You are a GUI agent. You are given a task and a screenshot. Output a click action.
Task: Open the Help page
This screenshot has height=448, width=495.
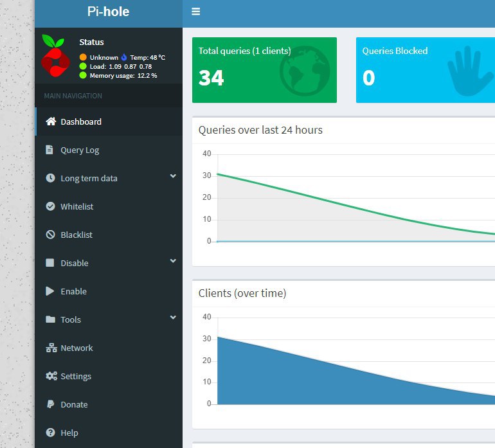[x=109, y=433]
